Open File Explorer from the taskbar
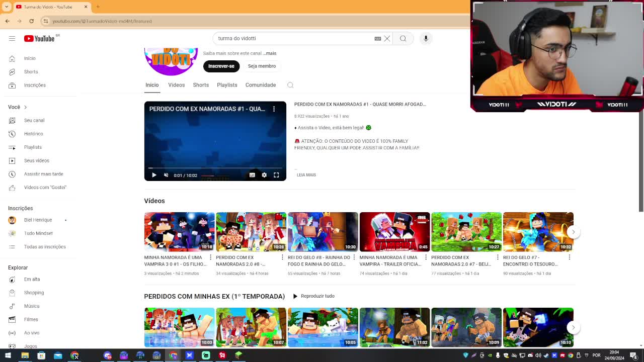The image size is (644, 362). (x=25, y=355)
